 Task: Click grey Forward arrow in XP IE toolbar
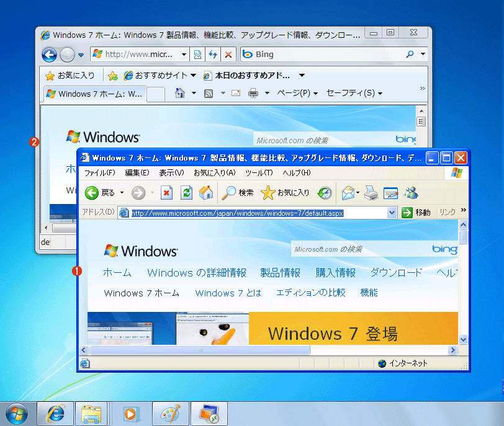pos(138,193)
